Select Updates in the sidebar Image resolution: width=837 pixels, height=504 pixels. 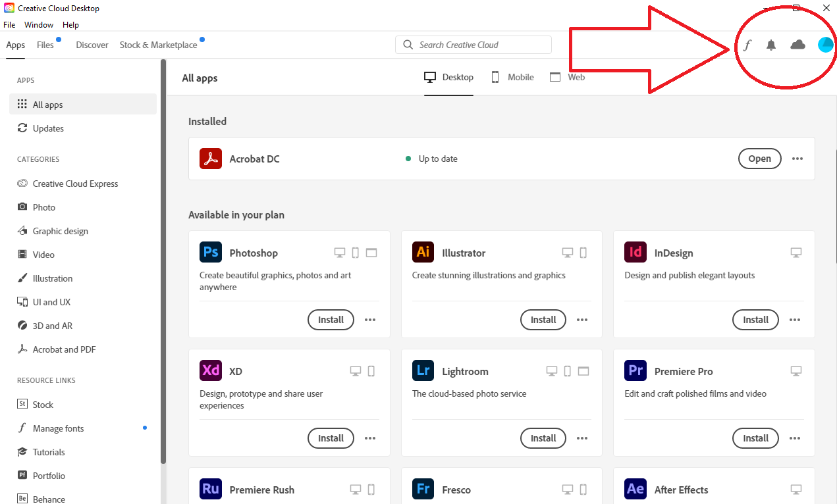pyautogui.click(x=48, y=128)
